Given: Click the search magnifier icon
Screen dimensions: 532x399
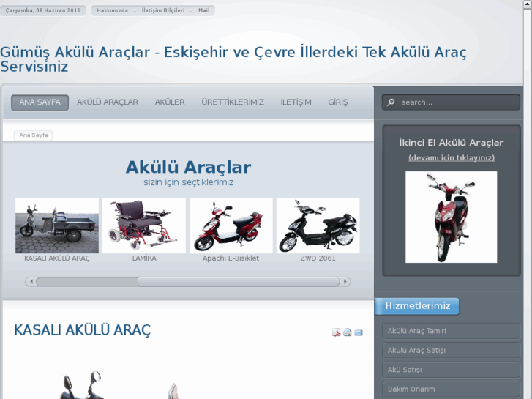Looking at the screenshot, I should [x=391, y=102].
